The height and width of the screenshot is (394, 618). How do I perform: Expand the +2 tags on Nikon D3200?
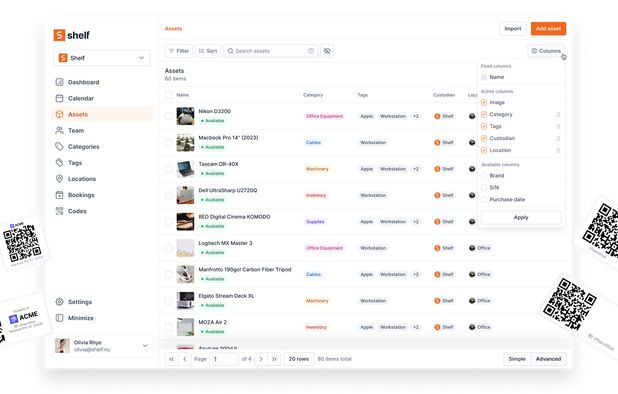[415, 116]
